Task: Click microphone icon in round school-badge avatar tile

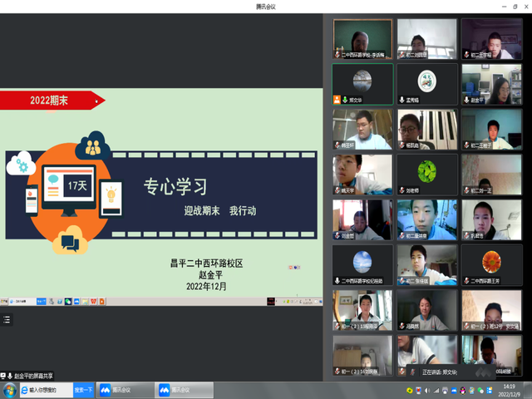Action: 402,100
